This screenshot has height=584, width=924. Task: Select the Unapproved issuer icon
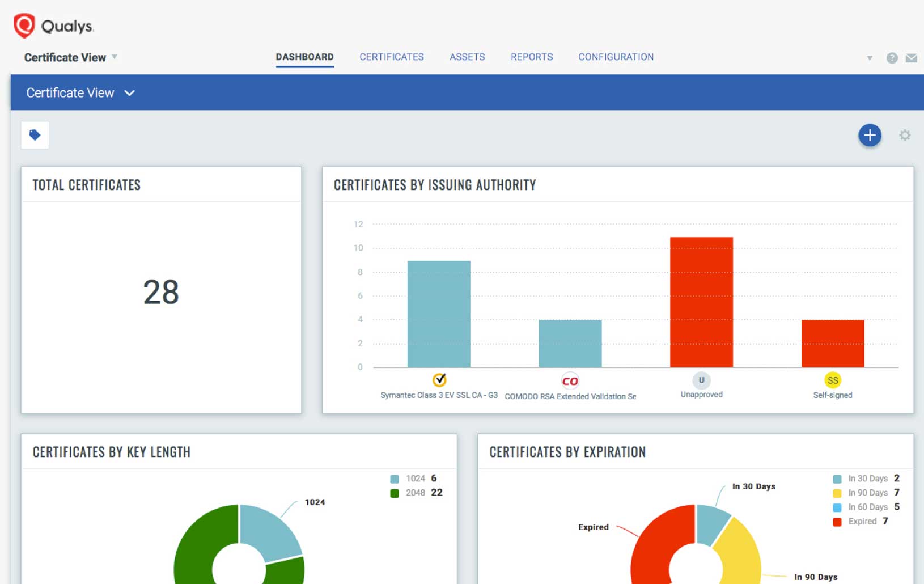[702, 380]
